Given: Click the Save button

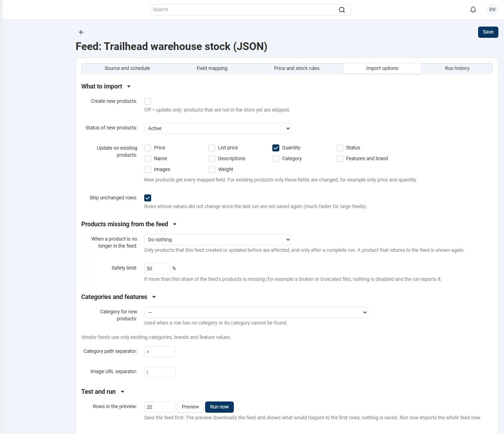Looking at the screenshot, I should (x=488, y=32).
